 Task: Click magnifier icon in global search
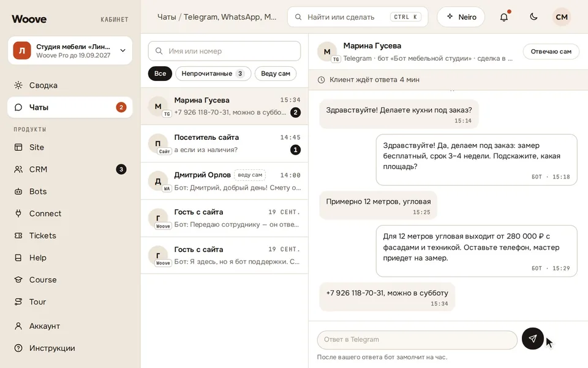[x=298, y=17]
